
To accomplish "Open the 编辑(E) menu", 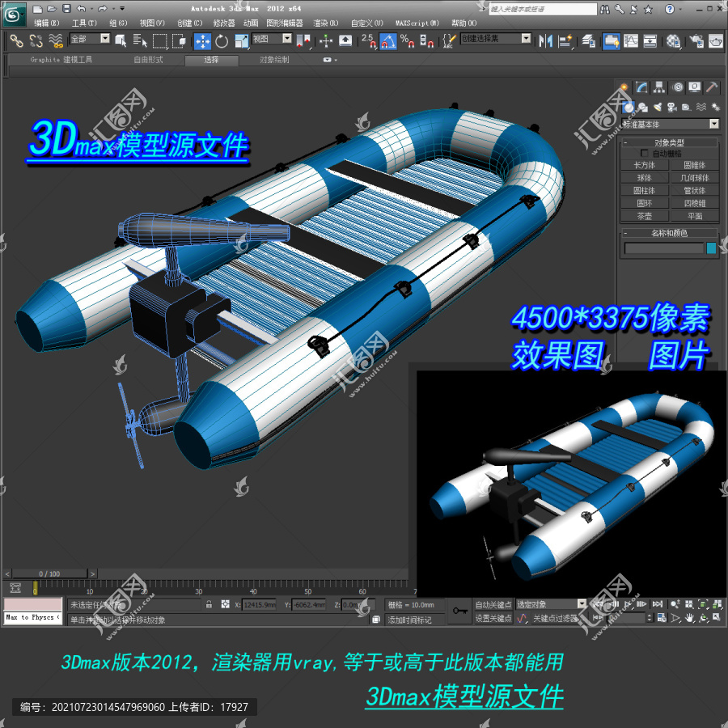I will coord(46,23).
